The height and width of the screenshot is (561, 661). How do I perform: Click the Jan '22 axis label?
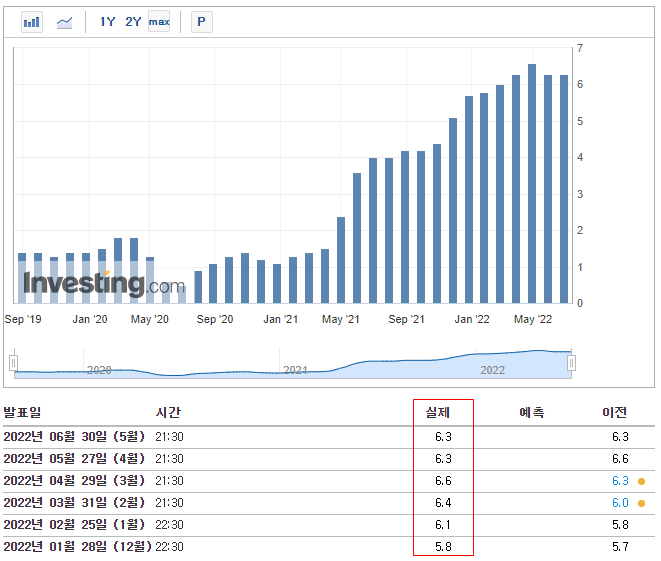tap(472, 319)
